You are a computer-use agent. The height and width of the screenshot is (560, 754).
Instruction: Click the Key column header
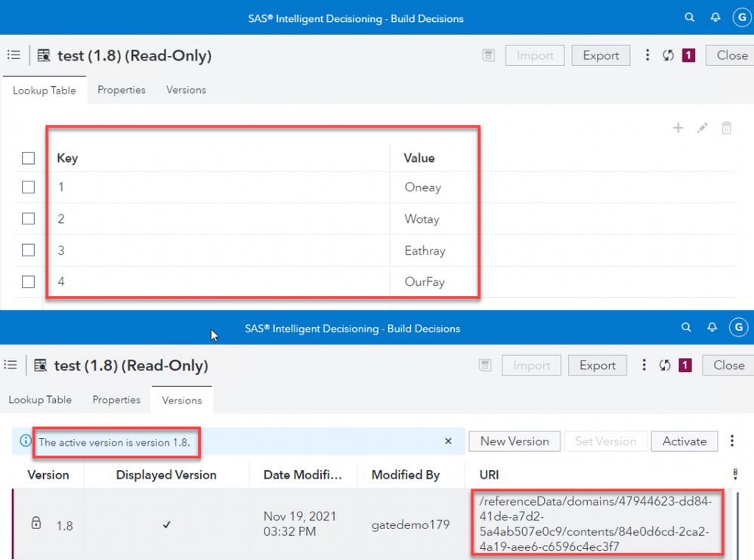(67, 158)
